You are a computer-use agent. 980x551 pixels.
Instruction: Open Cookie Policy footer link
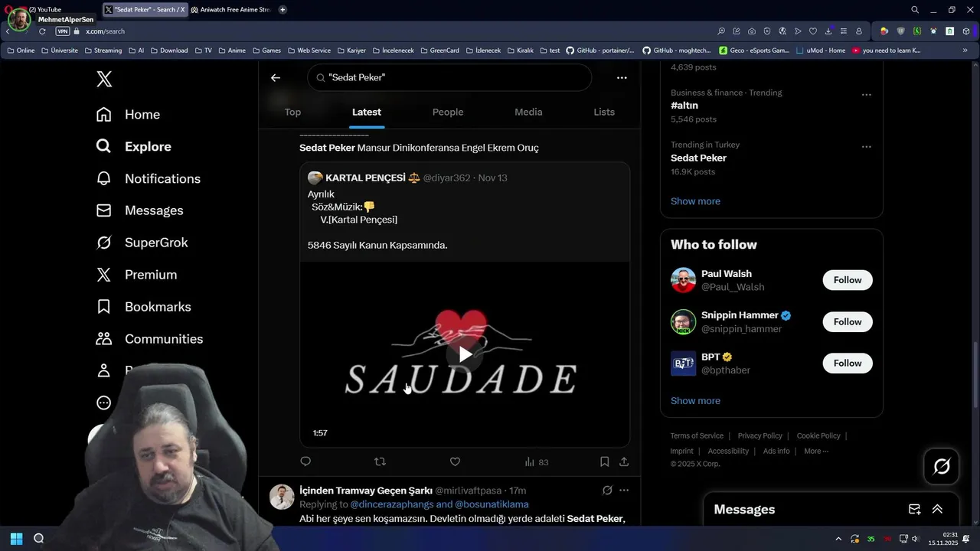(x=818, y=435)
